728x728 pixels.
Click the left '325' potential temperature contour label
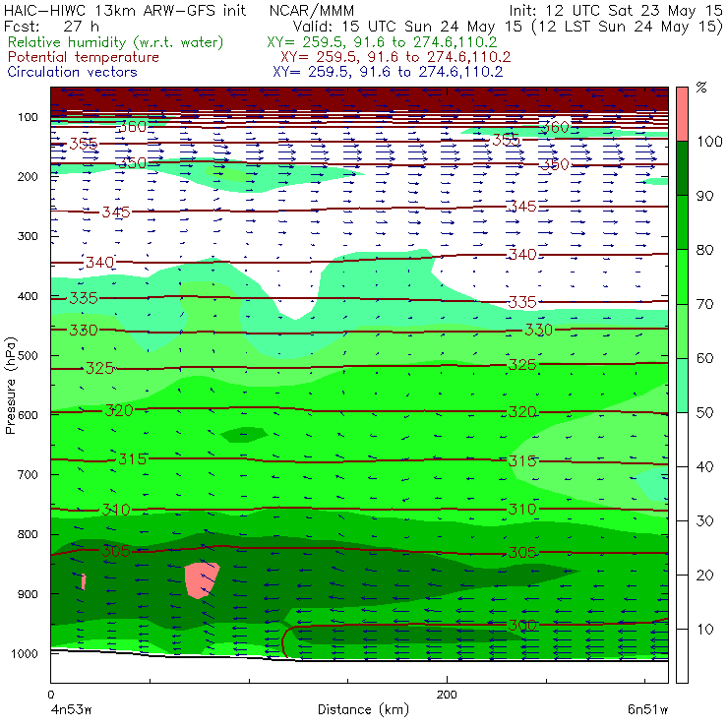[99, 368]
